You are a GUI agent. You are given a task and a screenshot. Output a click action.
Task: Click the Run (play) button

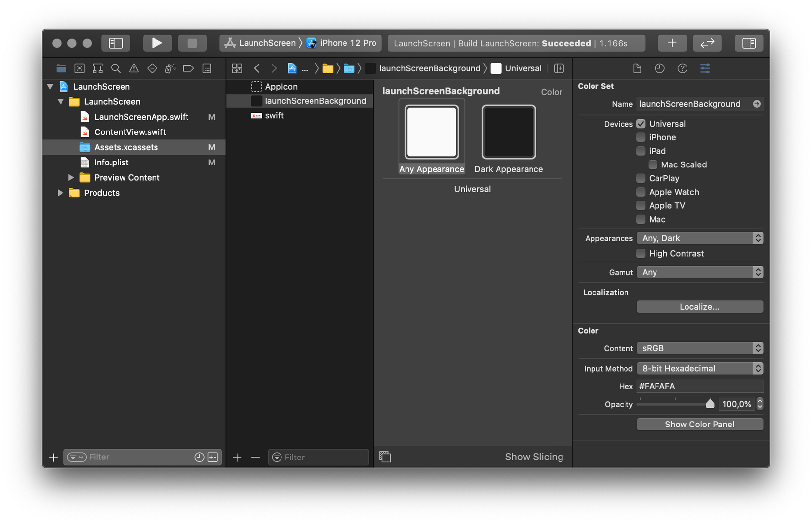[x=157, y=43]
